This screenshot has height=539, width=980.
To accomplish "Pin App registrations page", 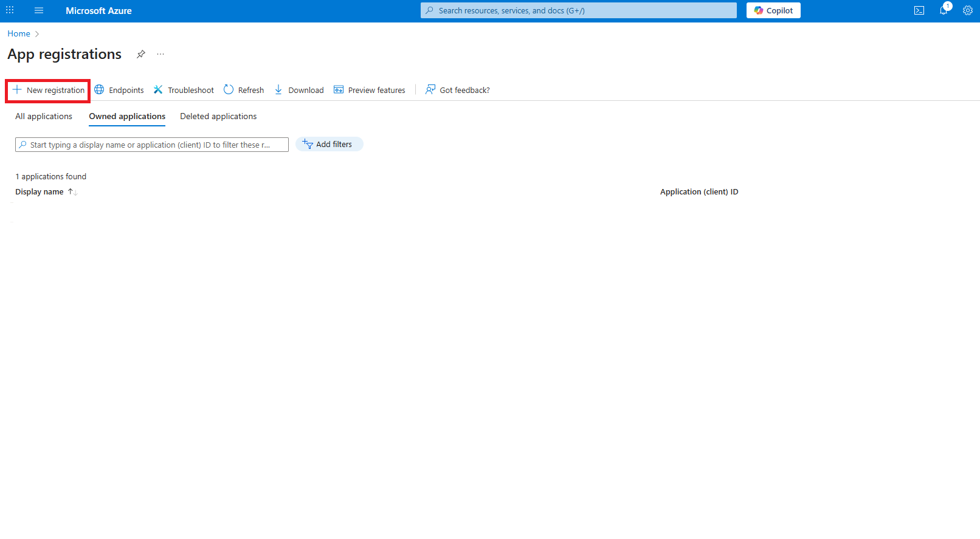I will [141, 54].
